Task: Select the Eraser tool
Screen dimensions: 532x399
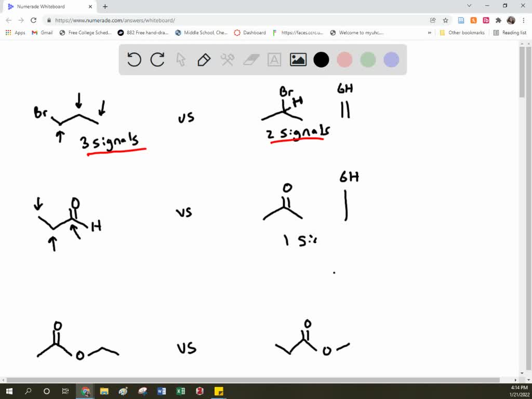Action: [250, 59]
